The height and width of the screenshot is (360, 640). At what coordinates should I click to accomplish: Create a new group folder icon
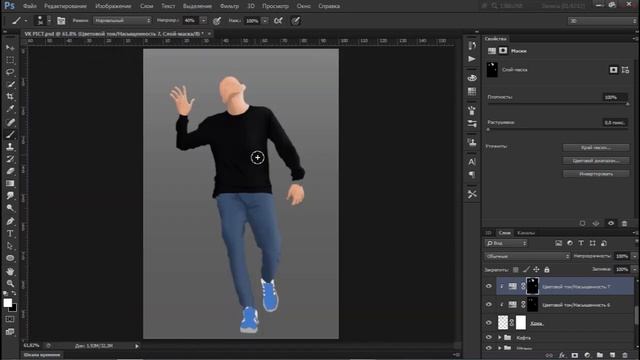point(600,355)
